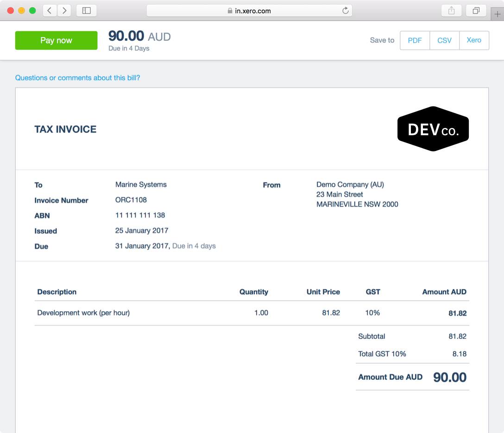Click the 90.00 AUD amount header
This screenshot has height=433, width=504.
(139, 36)
